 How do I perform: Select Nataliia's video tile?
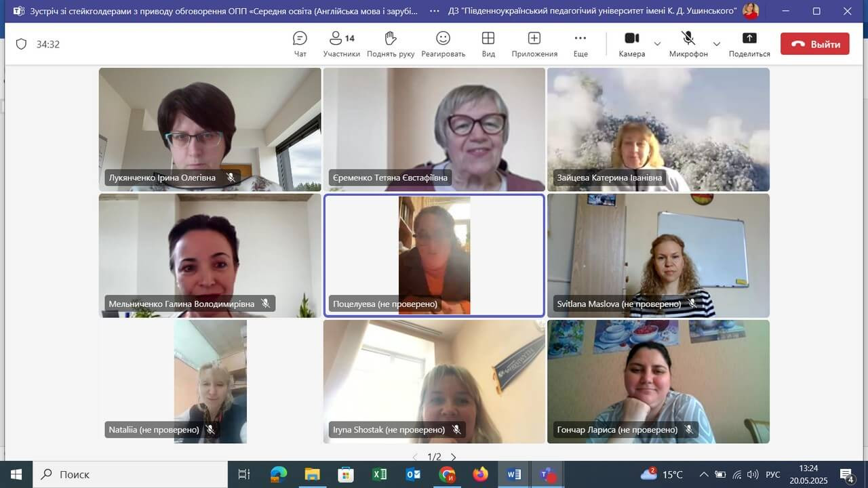210,382
